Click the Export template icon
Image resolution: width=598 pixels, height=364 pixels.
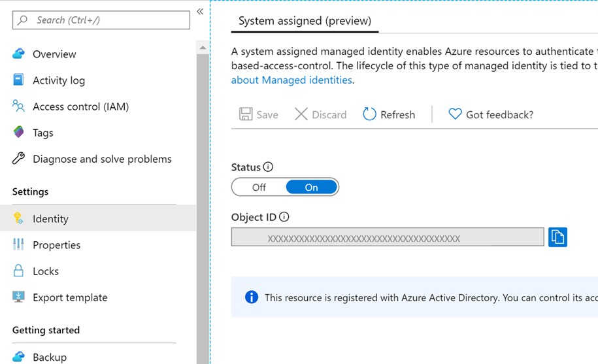pyautogui.click(x=18, y=297)
